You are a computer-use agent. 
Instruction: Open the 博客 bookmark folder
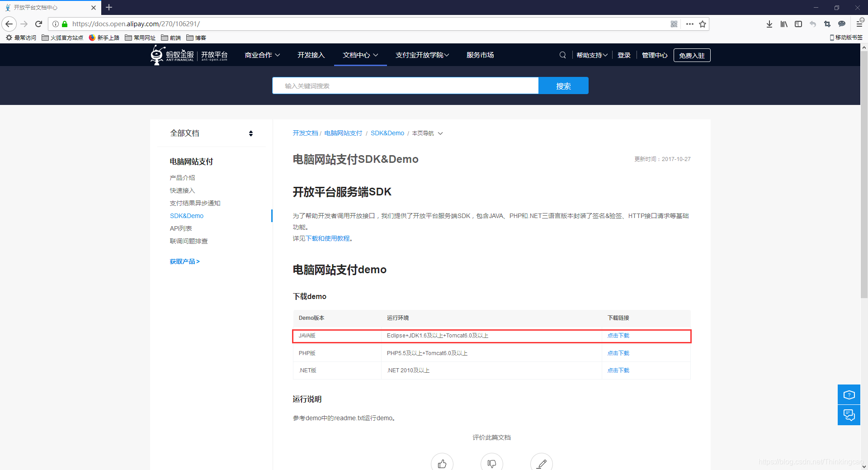(x=196, y=38)
